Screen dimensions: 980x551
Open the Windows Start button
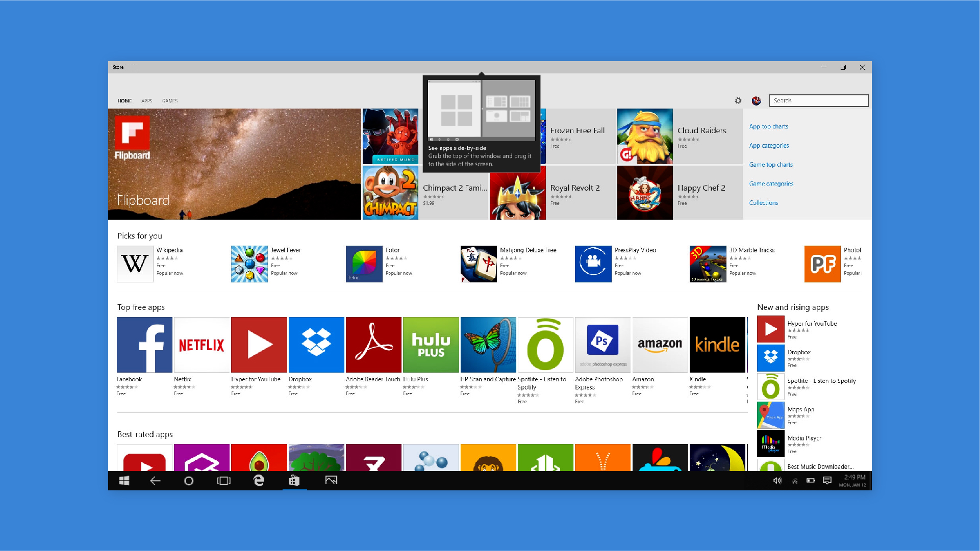(124, 481)
